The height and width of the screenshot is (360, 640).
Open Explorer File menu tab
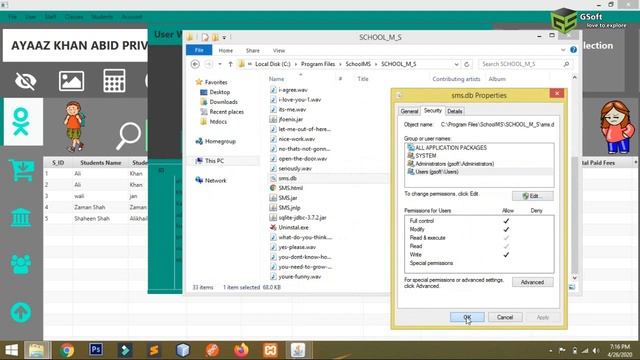(x=199, y=50)
